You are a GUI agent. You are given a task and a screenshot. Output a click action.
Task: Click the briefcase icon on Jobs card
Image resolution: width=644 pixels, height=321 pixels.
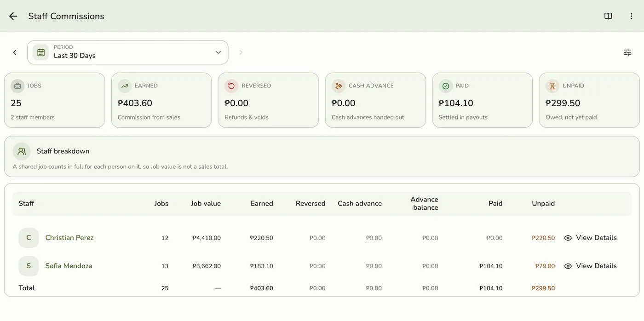tap(17, 86)
